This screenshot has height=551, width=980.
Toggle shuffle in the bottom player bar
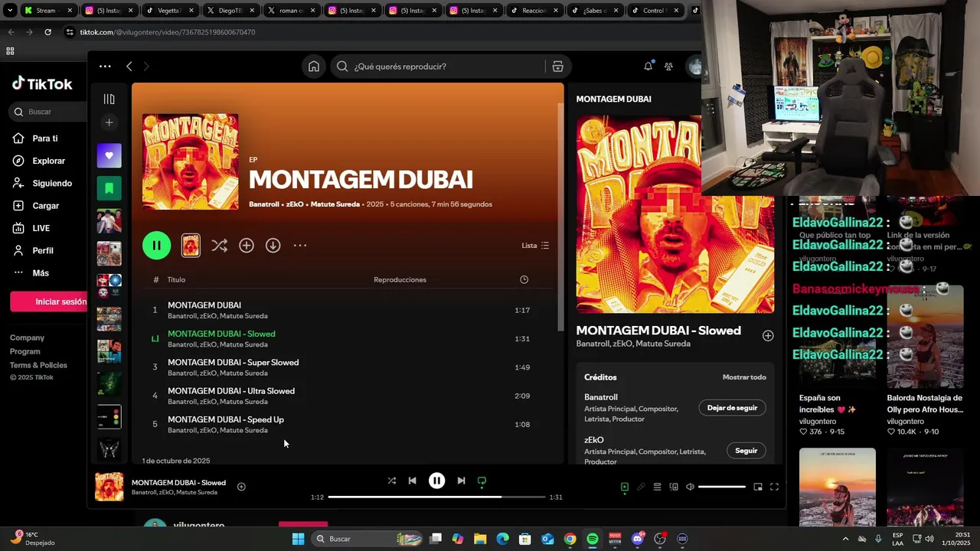point(392,481)
